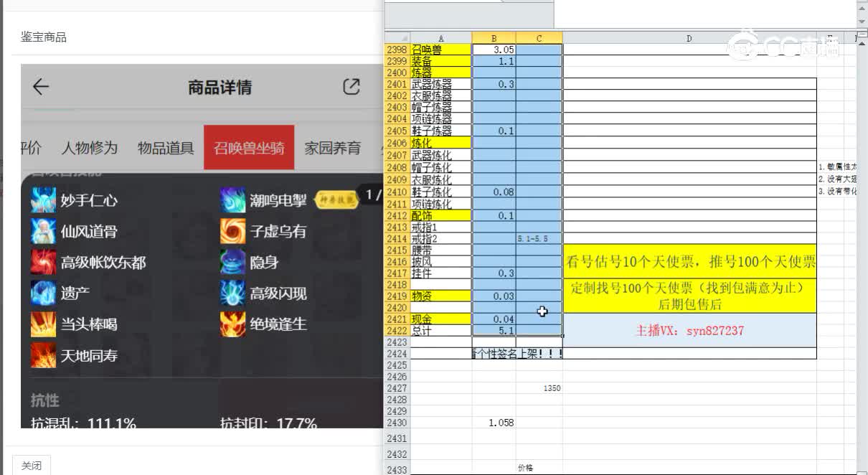Select the 妙手仁心 skill icon
This screenshot has width=868, height=475.
[43, 200]
